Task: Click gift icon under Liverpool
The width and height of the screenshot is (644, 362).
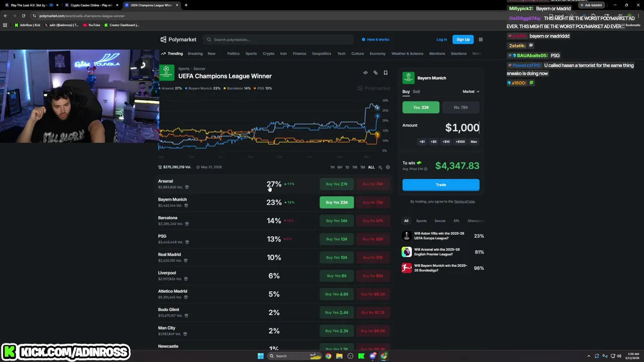Action: pos(186,279)
